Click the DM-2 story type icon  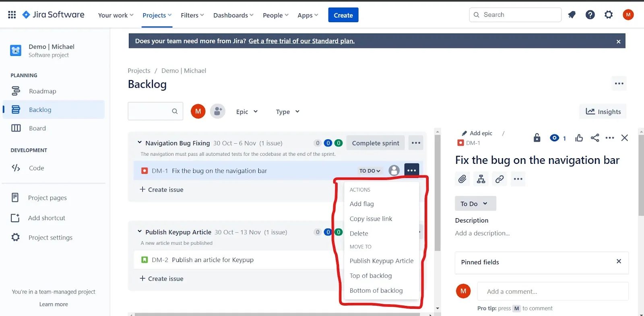144,260
